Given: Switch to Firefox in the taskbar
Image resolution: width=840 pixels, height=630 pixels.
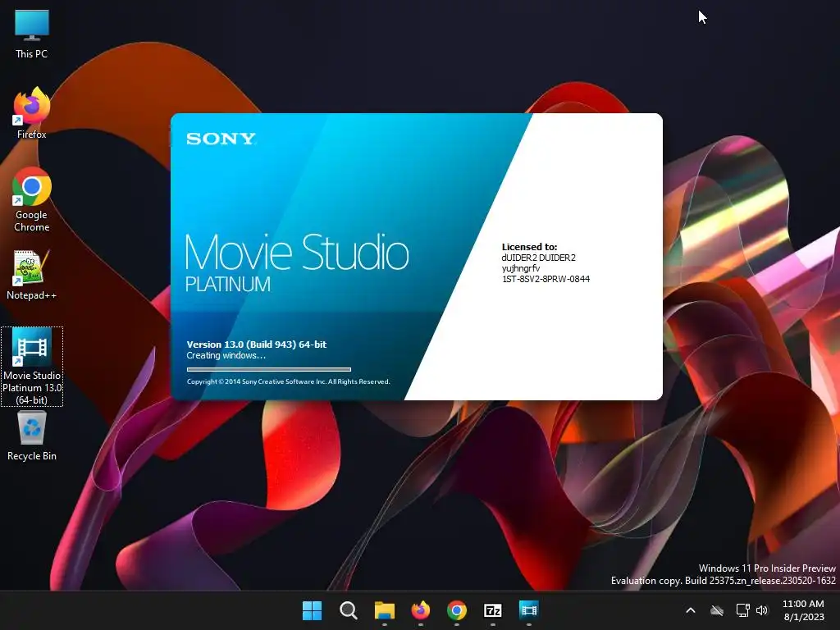Looking at the screenshot, I should coord(421,610).
